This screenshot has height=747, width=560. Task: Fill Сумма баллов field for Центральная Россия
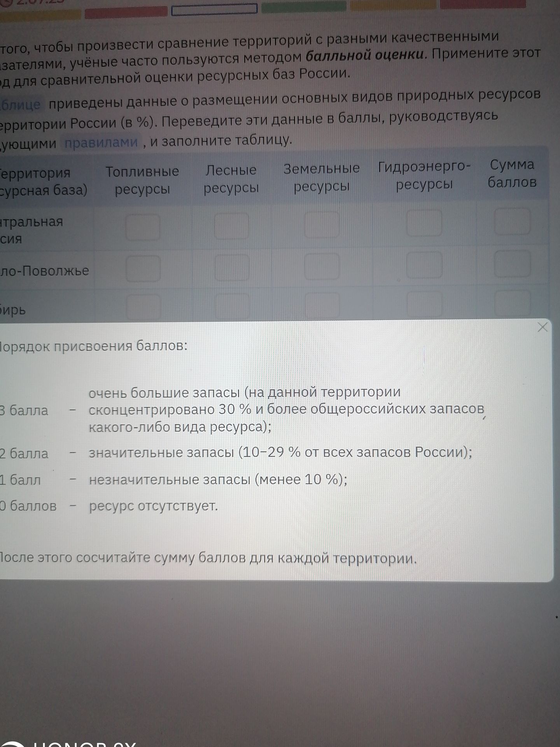[x=512, y=221]
